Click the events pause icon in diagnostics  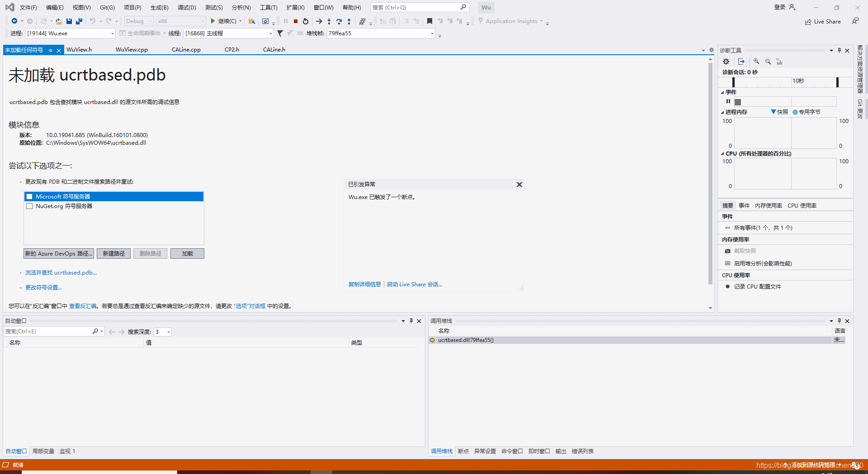coord(728,102)
